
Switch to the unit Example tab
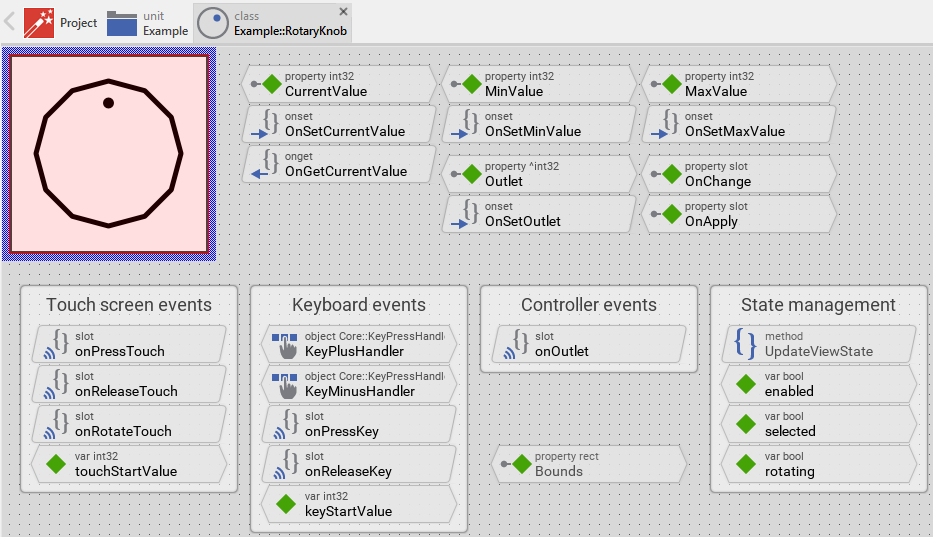[148, 22]
